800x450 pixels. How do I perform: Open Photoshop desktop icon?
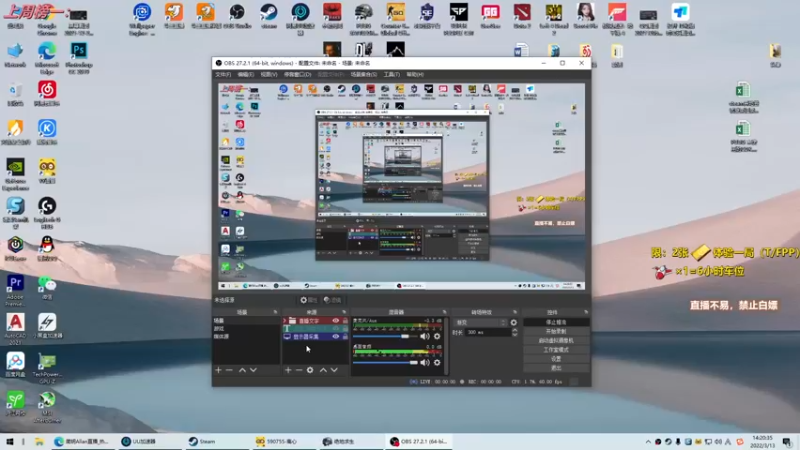(x=79, y=57)
